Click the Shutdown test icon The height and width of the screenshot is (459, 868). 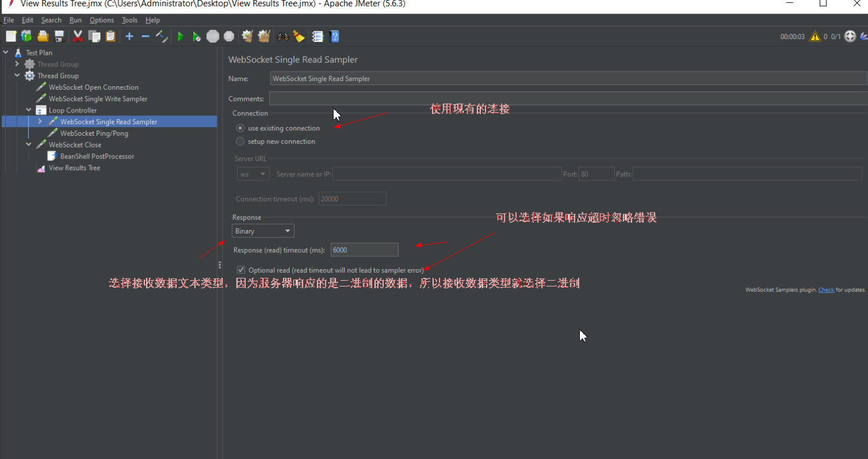[x=229, y=36]
